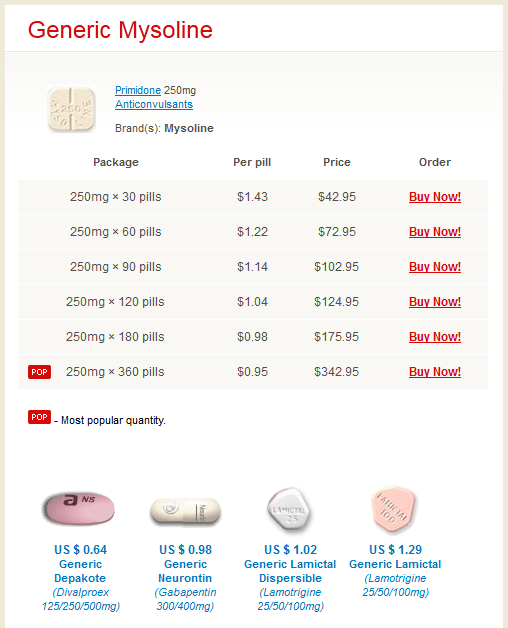This screenshot has width=508, height=628.
Task: Open the Generic Neurontin product link
Action: tap(185, 571)
